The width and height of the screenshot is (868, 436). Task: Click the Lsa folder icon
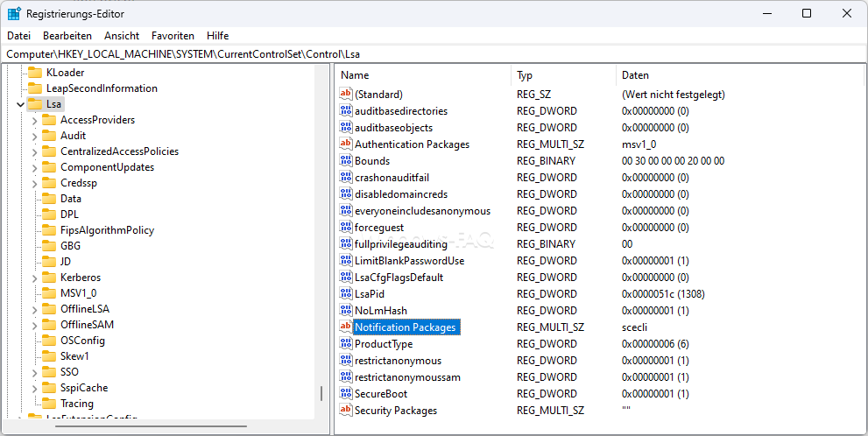pyautogui.click(x=35, y=104)
